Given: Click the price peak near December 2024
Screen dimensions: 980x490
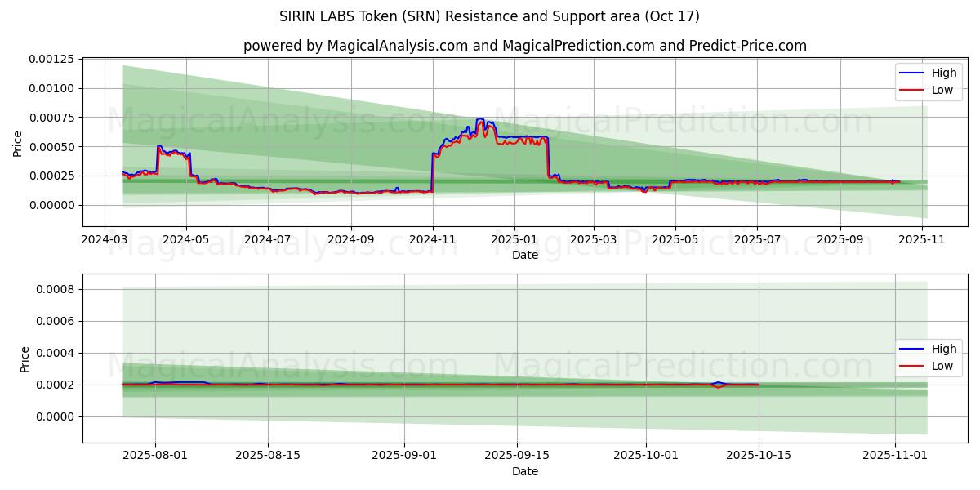Looking at the screenshot, I should tap(480, 119).
